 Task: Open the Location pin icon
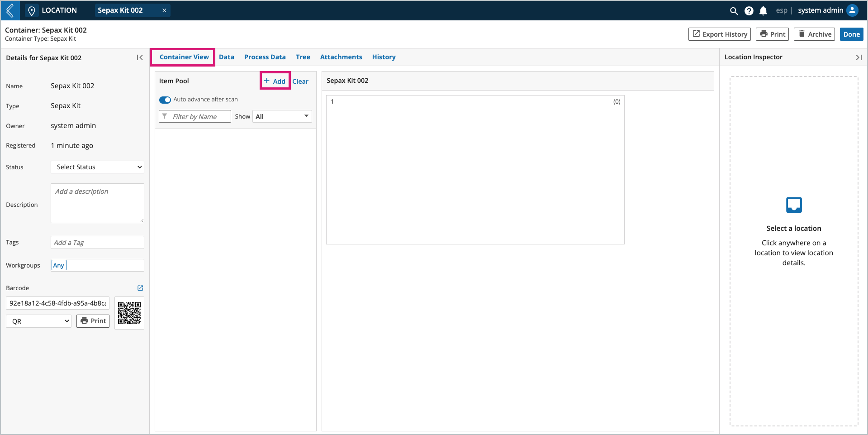pyautogui.click(x=32, y=10)
